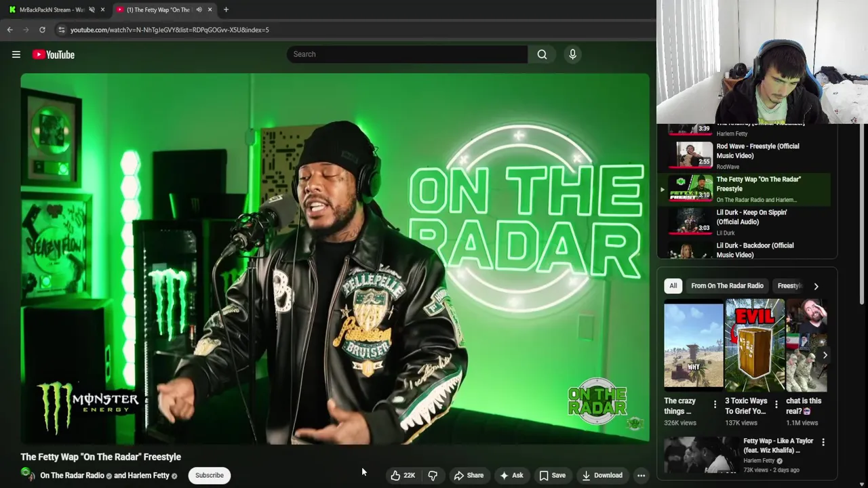The image size is (868, 488).
Task: Mute the YouTube tab audio icon
Action: tap(199, 9)
